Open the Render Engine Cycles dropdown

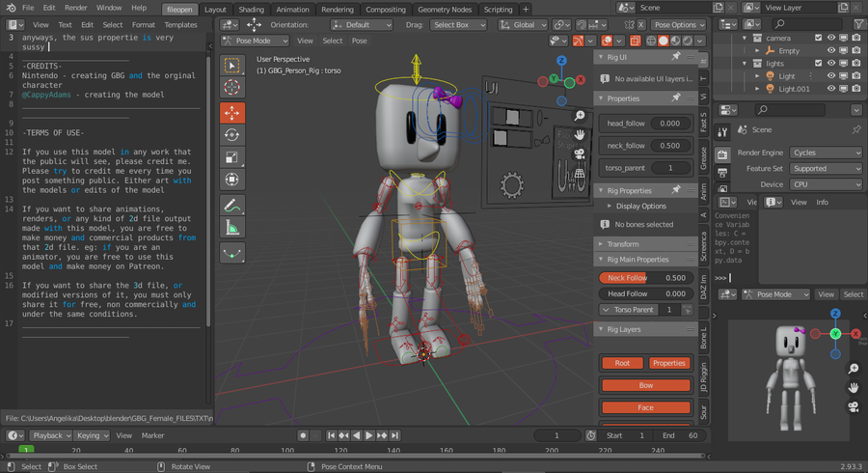tap(826, 153)
